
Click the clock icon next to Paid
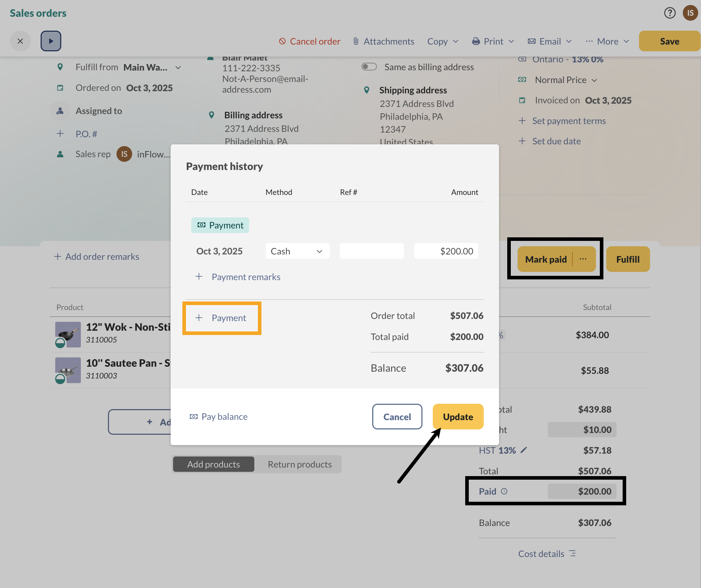pyautogui.click(x=504, y=491)
